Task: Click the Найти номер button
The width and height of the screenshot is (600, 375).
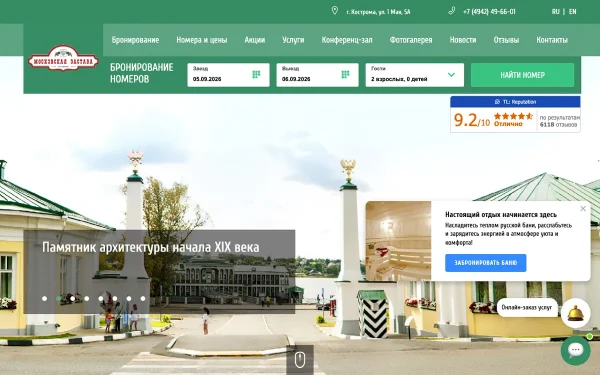Action: click(522, 75)
